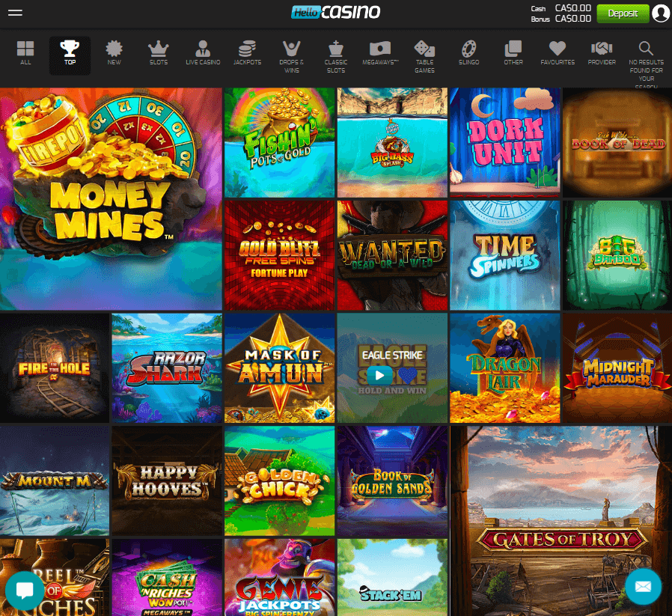Open Gold Blitz Free Spins game
The image size is (672, 616).
[x=279, y=255]
